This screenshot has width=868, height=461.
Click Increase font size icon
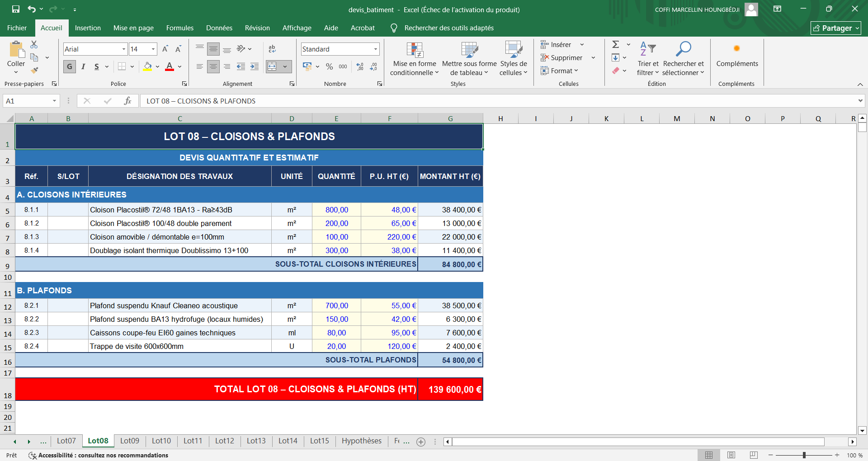click(165, 49)
